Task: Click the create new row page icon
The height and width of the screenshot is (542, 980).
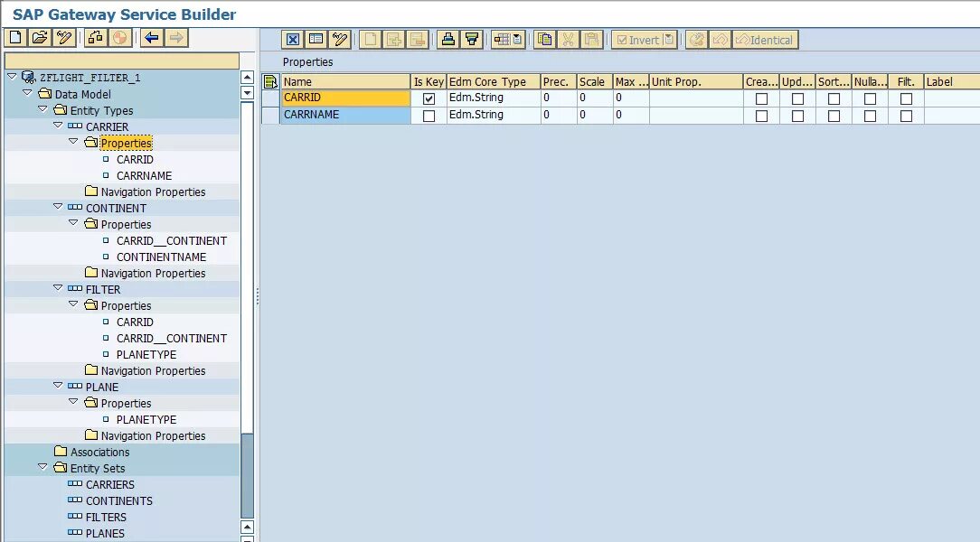Action: point(371,40)
